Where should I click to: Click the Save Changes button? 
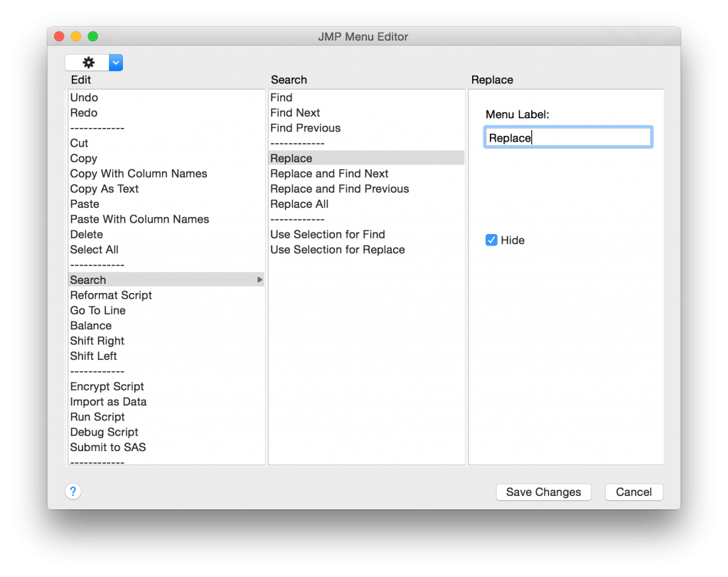543,492
